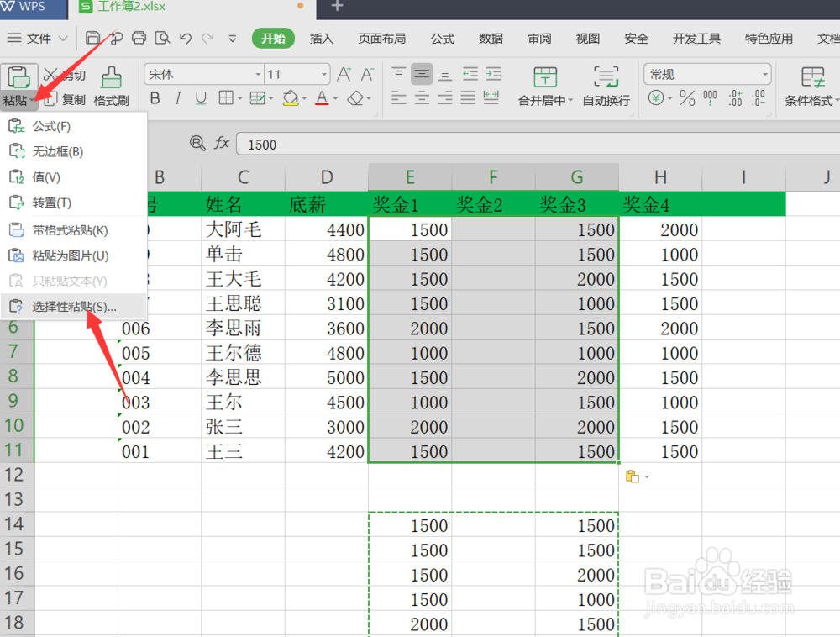
Task: Expand the Paste (粘贴) dropdown arrow
Action: pyautogui.click(x=33, y=101)
